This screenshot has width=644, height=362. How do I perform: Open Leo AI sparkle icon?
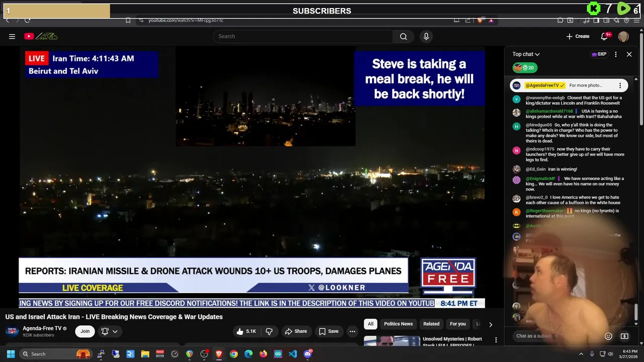click(x=617, y=21)
